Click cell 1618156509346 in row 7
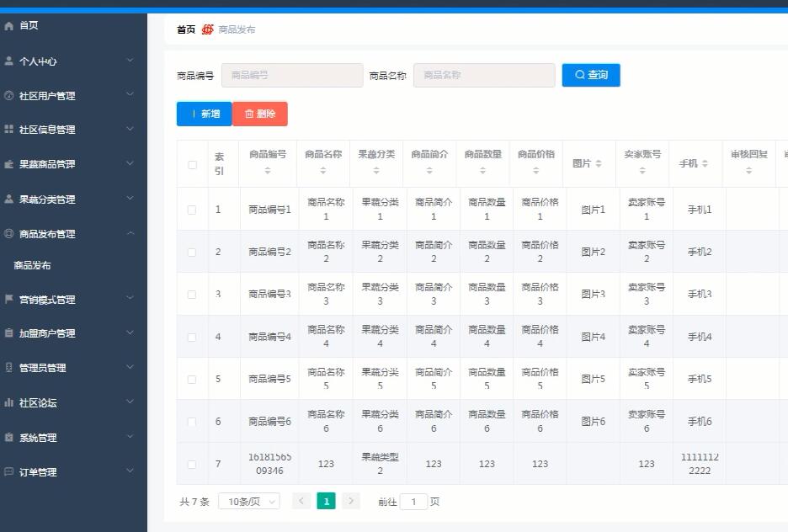 click(x=269, y=464)
